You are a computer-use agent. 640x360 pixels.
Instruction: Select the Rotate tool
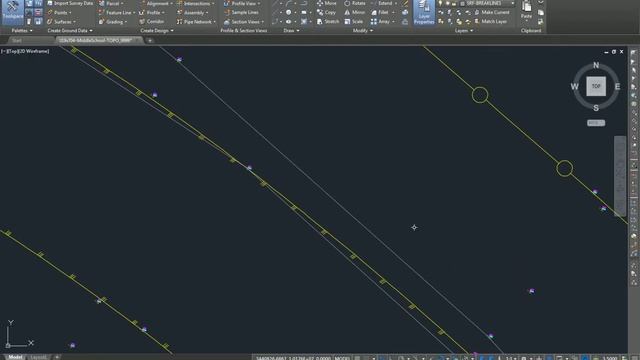pyautogui.click(x=355, y=3)
